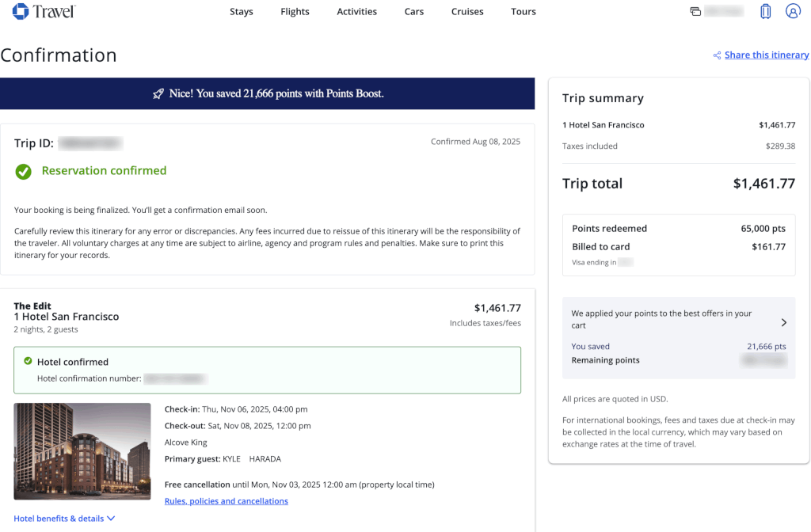This screenshot has height=532, width=811.
Task: Open the Stays menu item
Action: (242, 11)
